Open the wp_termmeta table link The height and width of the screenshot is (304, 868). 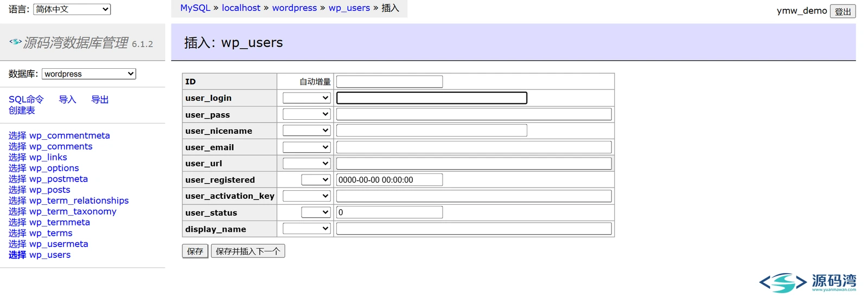60,222
